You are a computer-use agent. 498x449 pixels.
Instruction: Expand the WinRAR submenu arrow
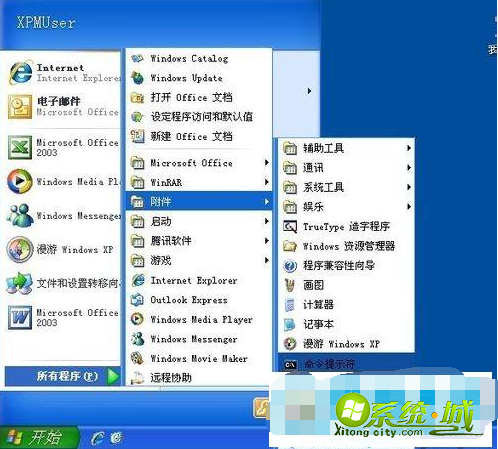tap(267, 182)
